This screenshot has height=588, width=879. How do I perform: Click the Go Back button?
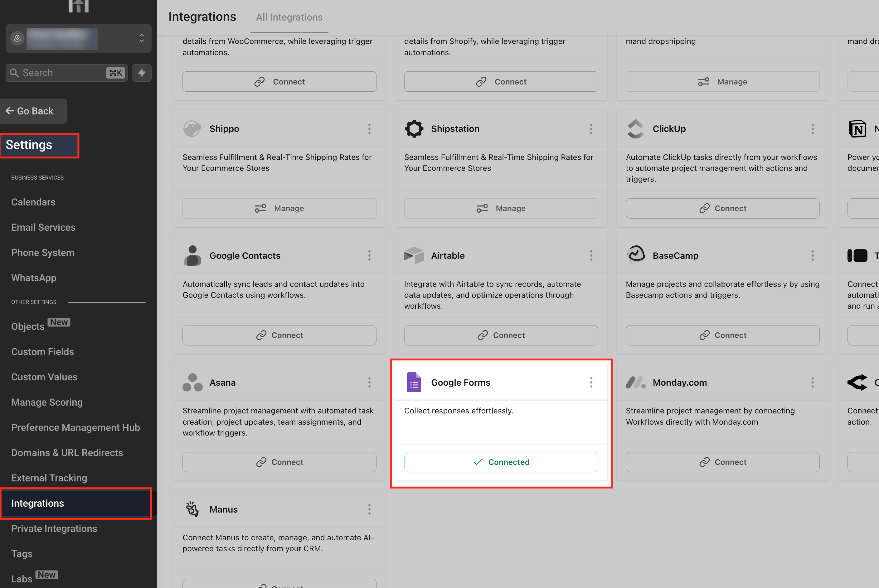pyautogui.click(x=34, y=111)
